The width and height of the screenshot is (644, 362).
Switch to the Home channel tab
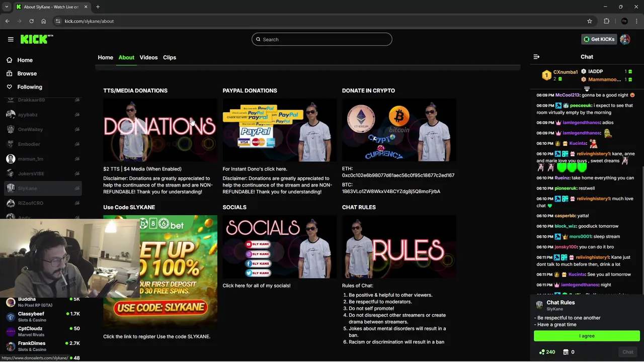(x=105, y=57)
